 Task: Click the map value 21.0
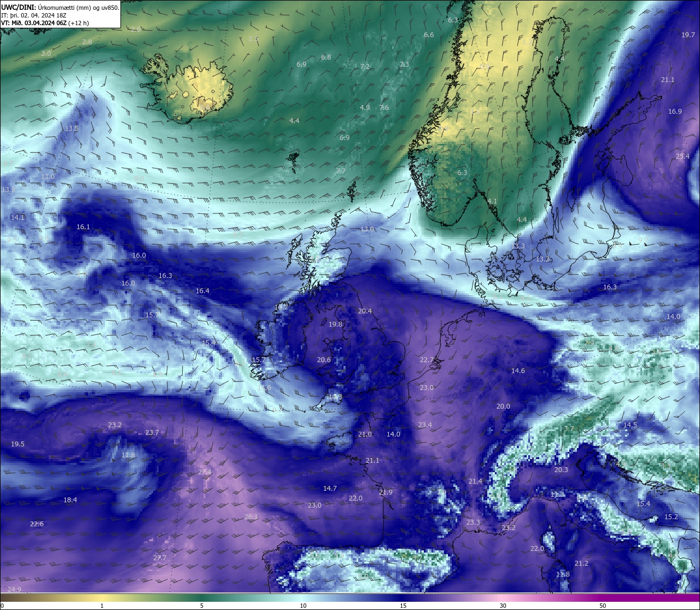coord(365,434)
